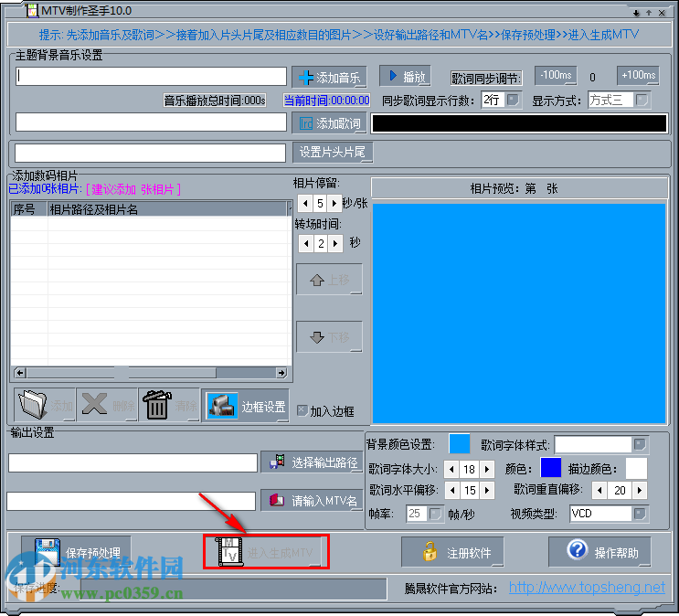
Task: Click 设置片头片尾 button
Action: (332, 152)
